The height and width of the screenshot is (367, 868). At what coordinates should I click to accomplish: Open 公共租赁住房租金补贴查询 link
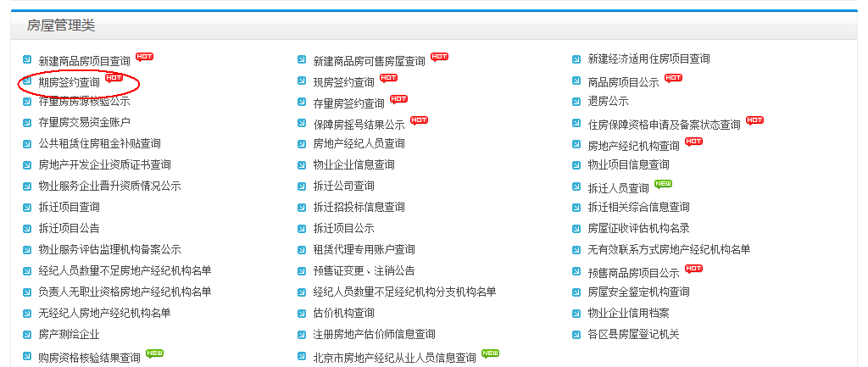click(x=100, y=143)
